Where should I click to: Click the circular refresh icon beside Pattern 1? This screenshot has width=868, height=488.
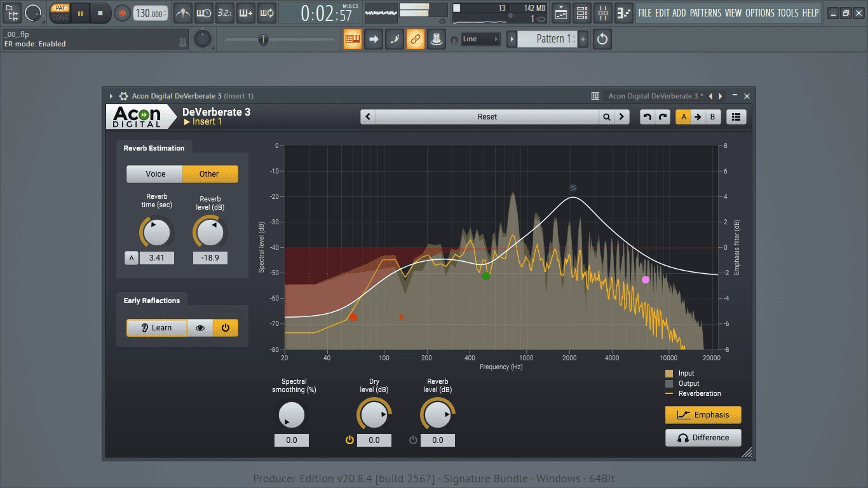602,39
